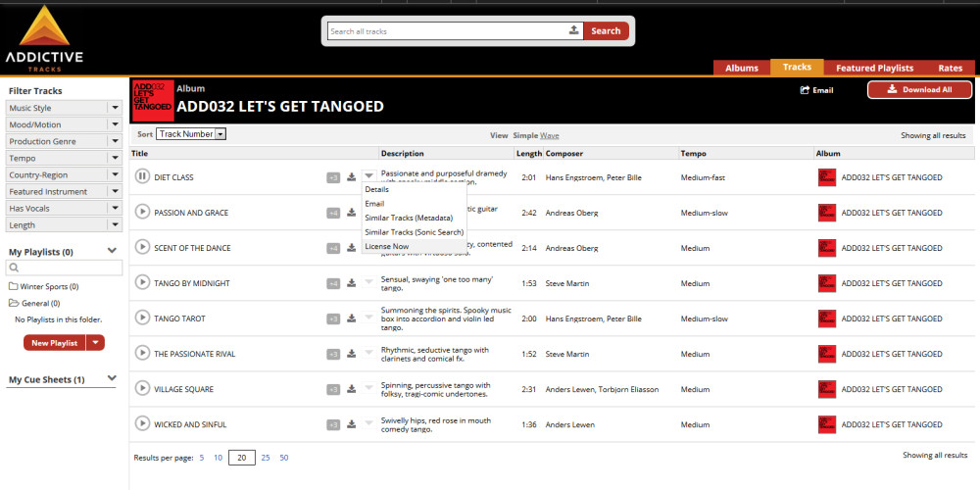Download the TANGO TAROT track
The height and width of the screenshot is (490, 980).
[x=351, y=318]
